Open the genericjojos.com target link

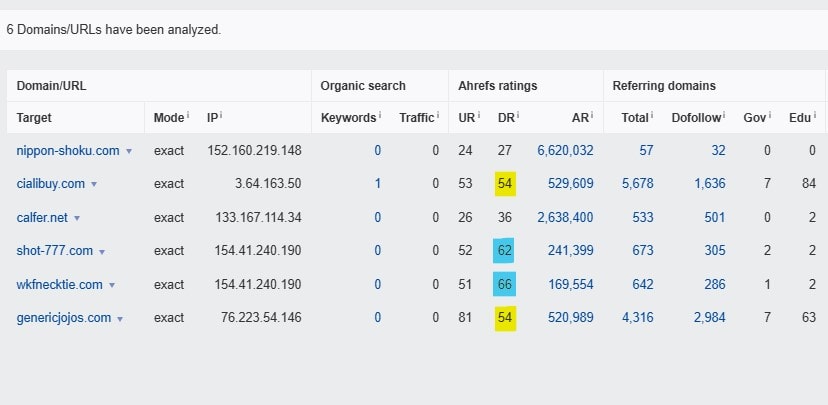coord(64,318)
